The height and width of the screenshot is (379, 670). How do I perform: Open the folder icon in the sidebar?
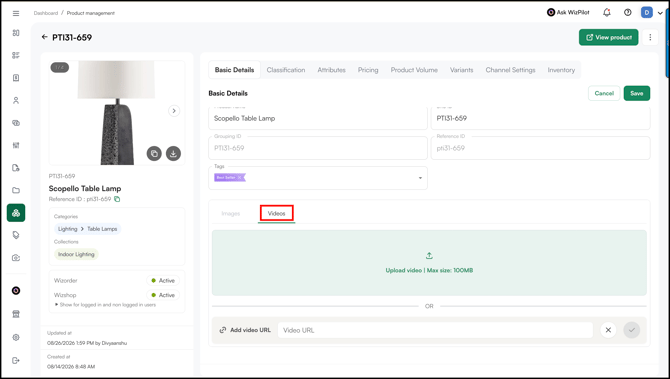pyautogui.click(x=16, y=190)
